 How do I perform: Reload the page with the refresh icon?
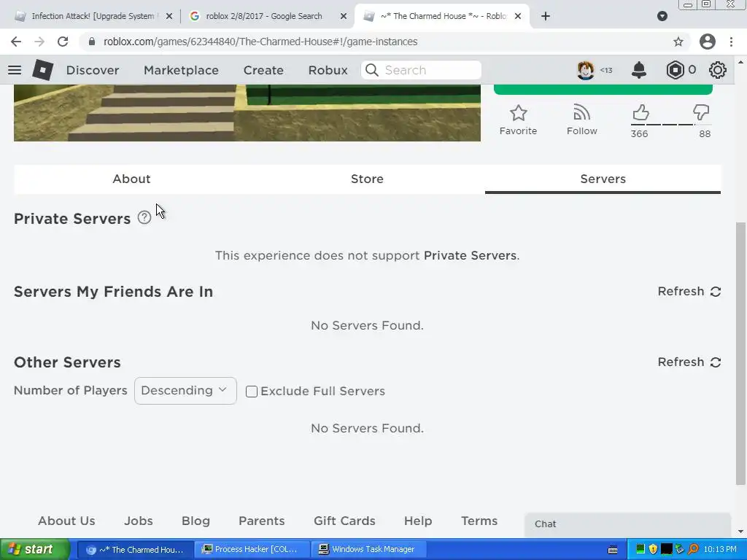point(63,42)
